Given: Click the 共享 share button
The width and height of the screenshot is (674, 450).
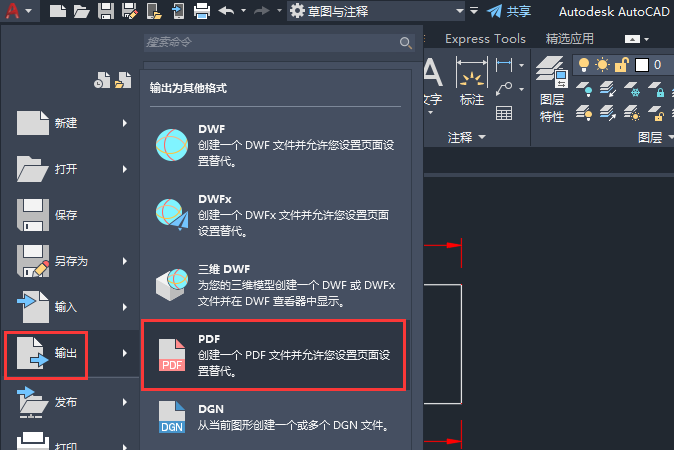Looking at the screenshot, I should [x=509, y=11].
